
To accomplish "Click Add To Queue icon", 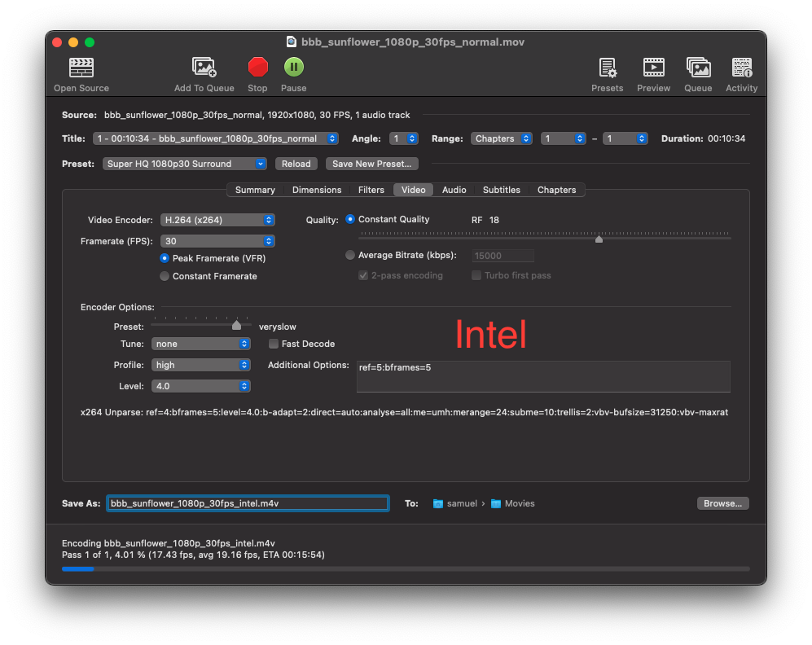I will click(x=204, y=68).
